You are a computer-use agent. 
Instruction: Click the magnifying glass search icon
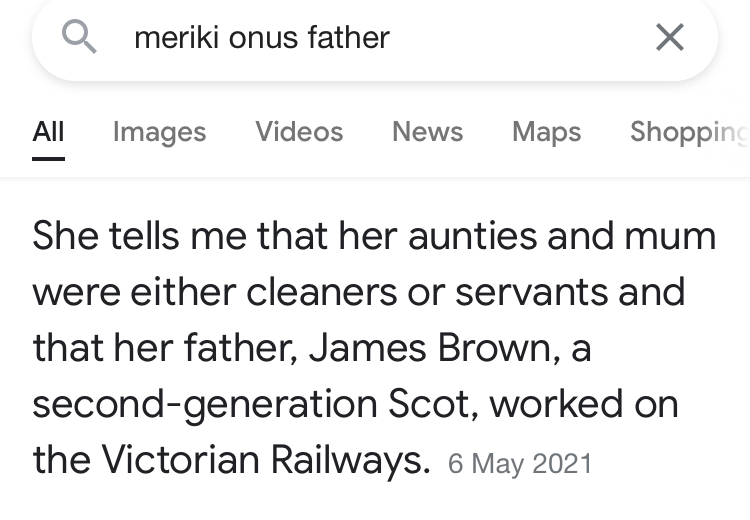click(x=77, y=38)
